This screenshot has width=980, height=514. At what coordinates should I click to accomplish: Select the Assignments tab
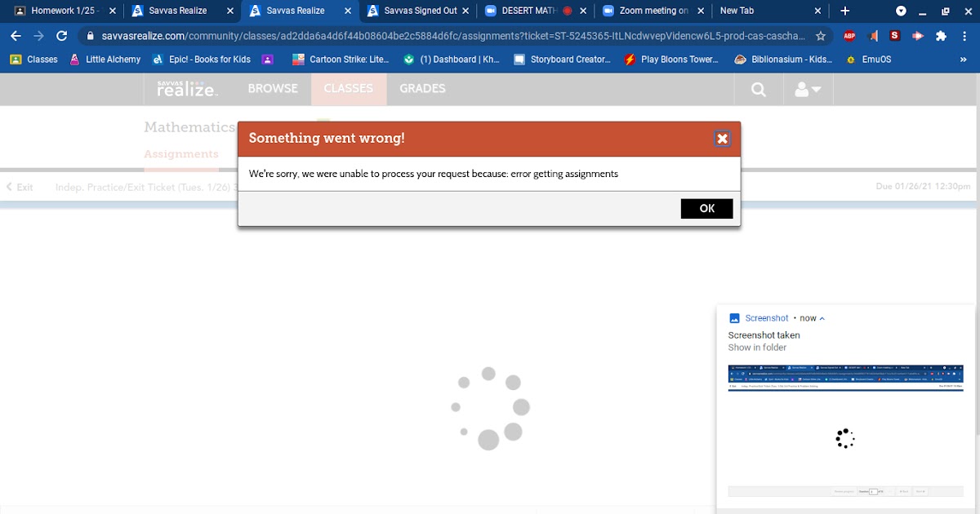[181, 154]
